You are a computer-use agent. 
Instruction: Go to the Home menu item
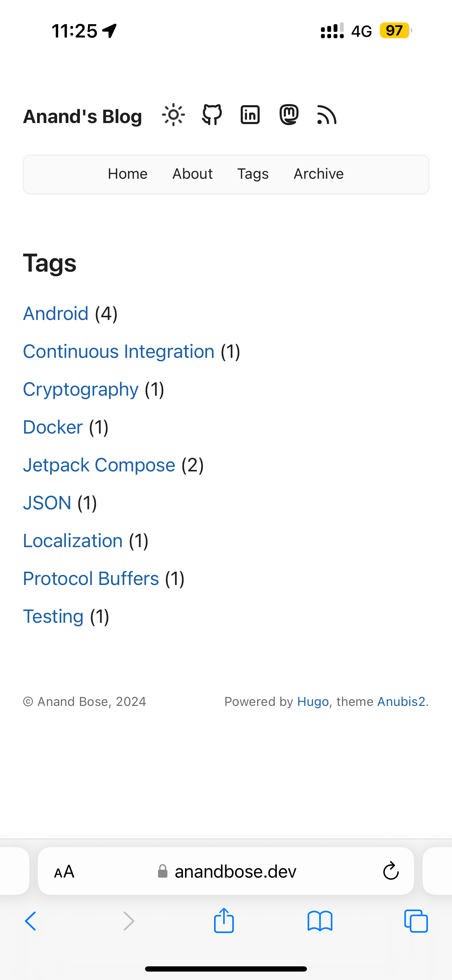click(128, 174)
